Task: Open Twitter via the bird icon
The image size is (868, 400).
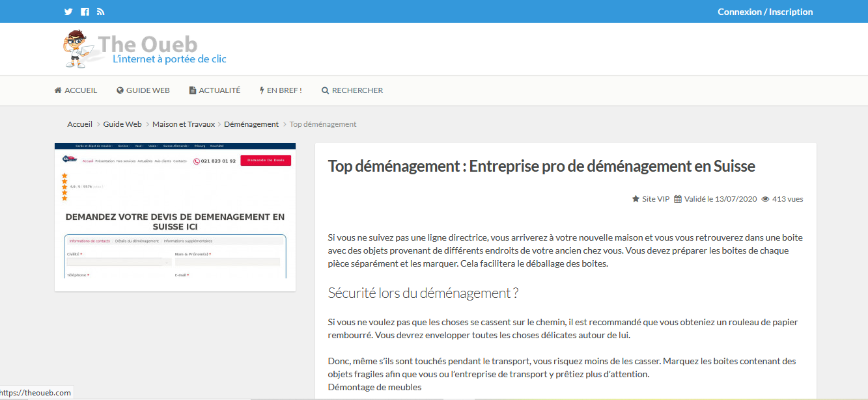Action: (68, 11)
